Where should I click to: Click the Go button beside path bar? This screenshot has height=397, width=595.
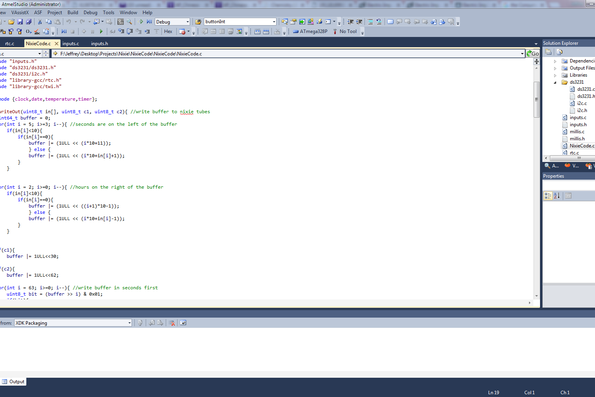pos(533,54)
